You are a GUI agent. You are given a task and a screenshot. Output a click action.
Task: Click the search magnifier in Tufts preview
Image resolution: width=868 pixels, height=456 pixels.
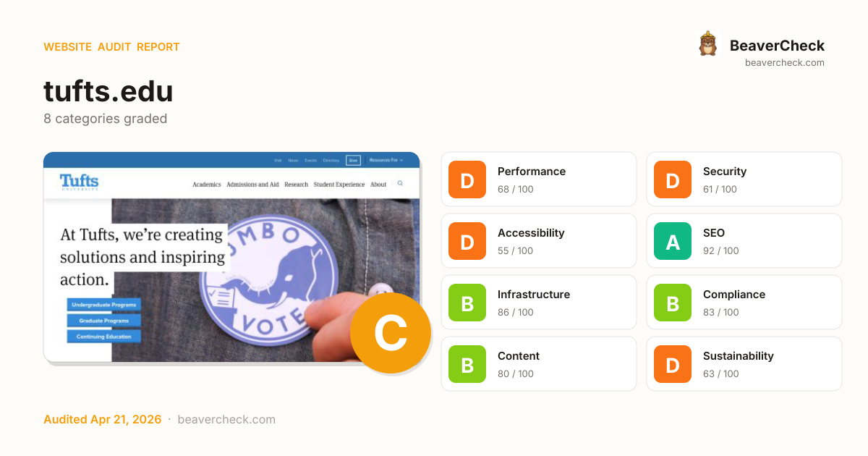tap(400, 184)
